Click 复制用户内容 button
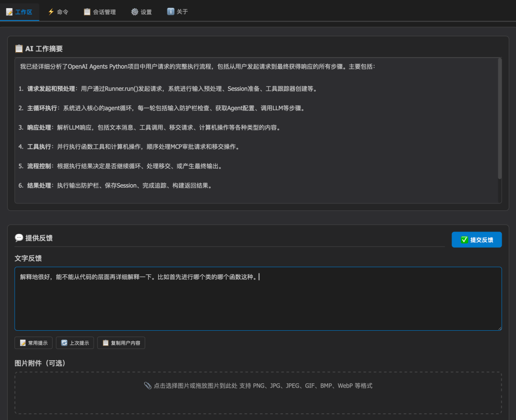This screenshot has height=420, width=516. (121, 343)
